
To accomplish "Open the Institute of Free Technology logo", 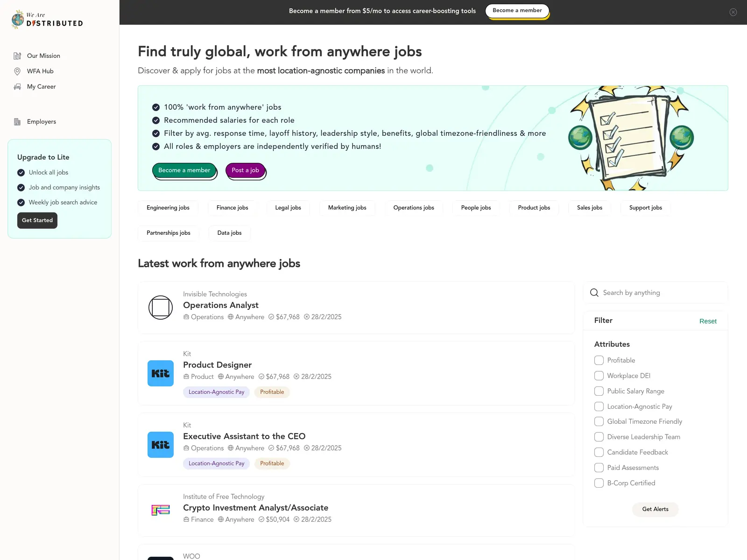I will click(161, 510).
